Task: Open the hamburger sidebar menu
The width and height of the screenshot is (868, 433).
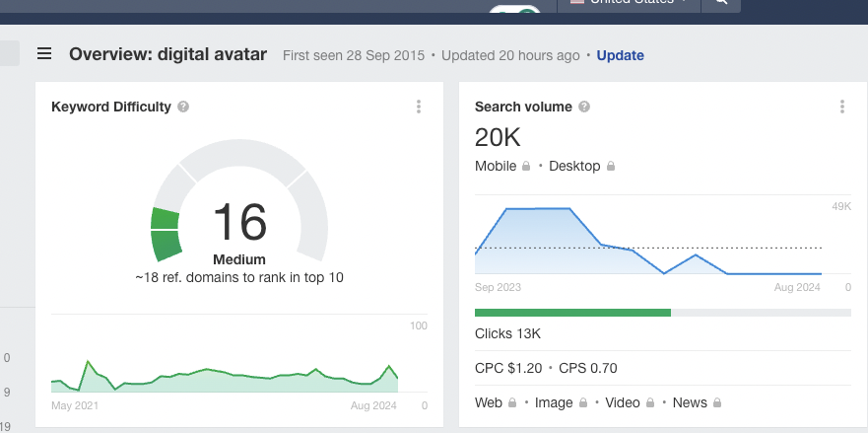Action: tap(44, 53)
